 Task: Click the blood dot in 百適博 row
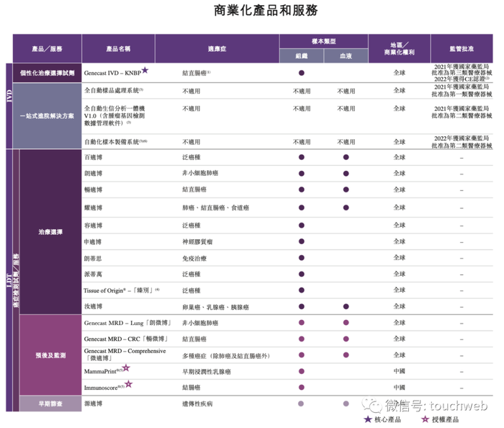[x=346, y=157]
